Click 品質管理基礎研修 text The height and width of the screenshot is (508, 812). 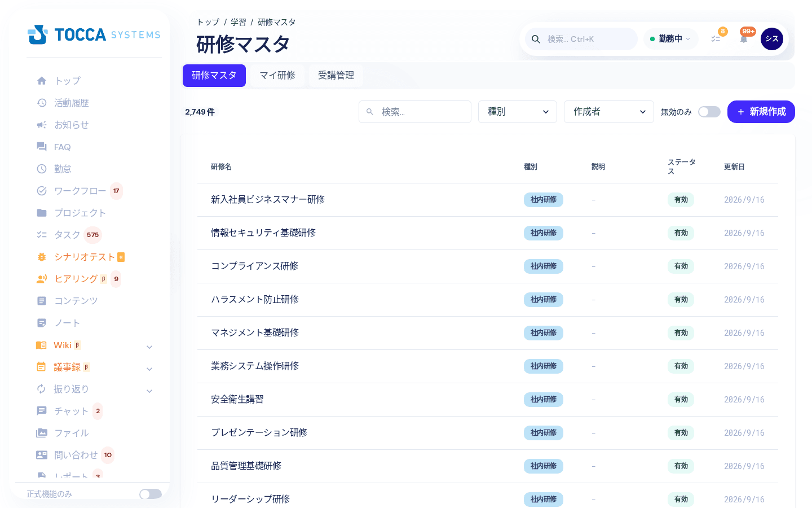click(246, 466)
